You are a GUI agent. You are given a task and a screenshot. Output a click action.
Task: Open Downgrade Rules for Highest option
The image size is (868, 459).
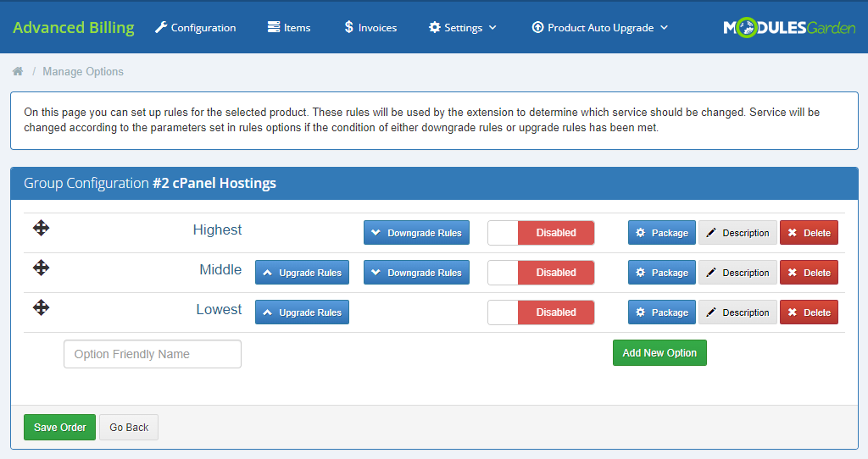(416, 233)
